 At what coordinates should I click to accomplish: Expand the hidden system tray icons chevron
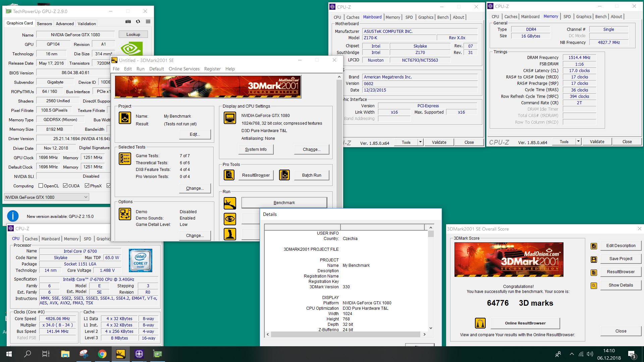tap(572, 354)
